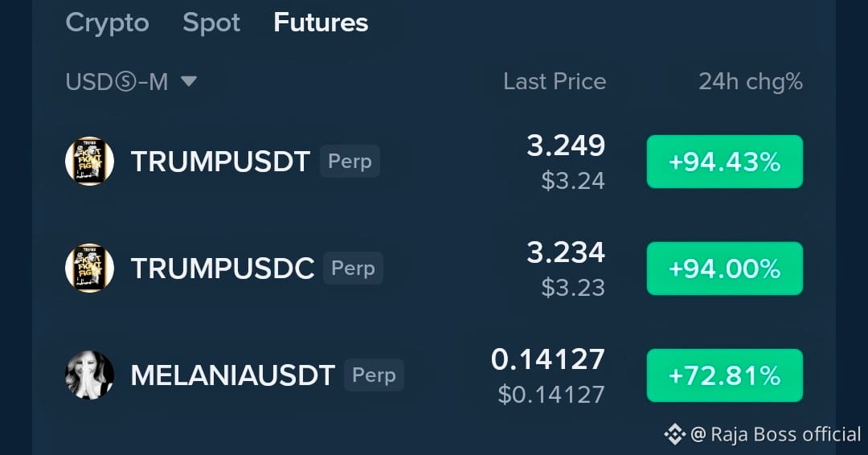Expand the USDⓈ-M dropdown arrow

pyautogui.click(x=189, y=81)
